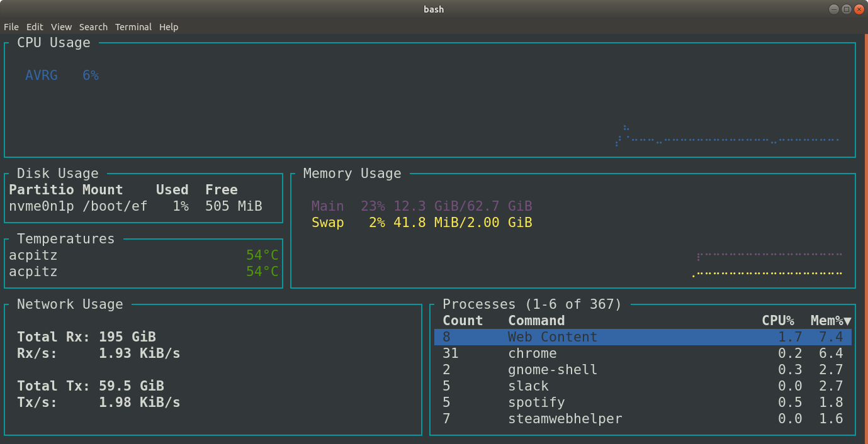Select the gnome-shell process entry

click(x=553, y=369)
